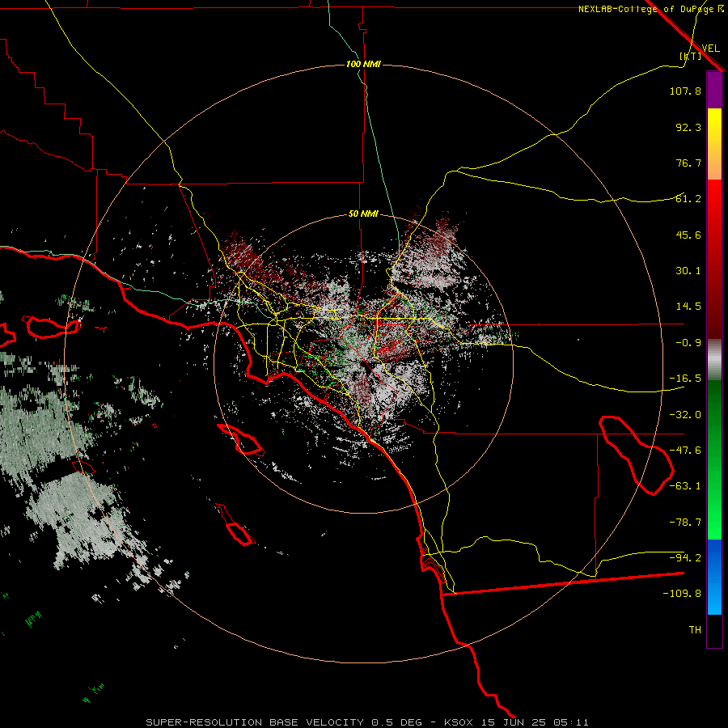Click the VEL legend title
Screen dimensions: 728x728
pyautogui.click(x=711, y=49)
